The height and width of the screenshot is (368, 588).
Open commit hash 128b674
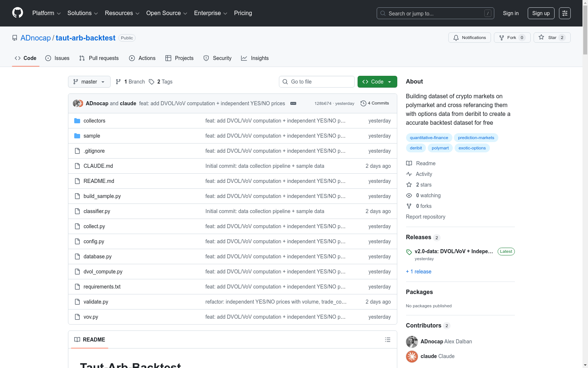323,103
